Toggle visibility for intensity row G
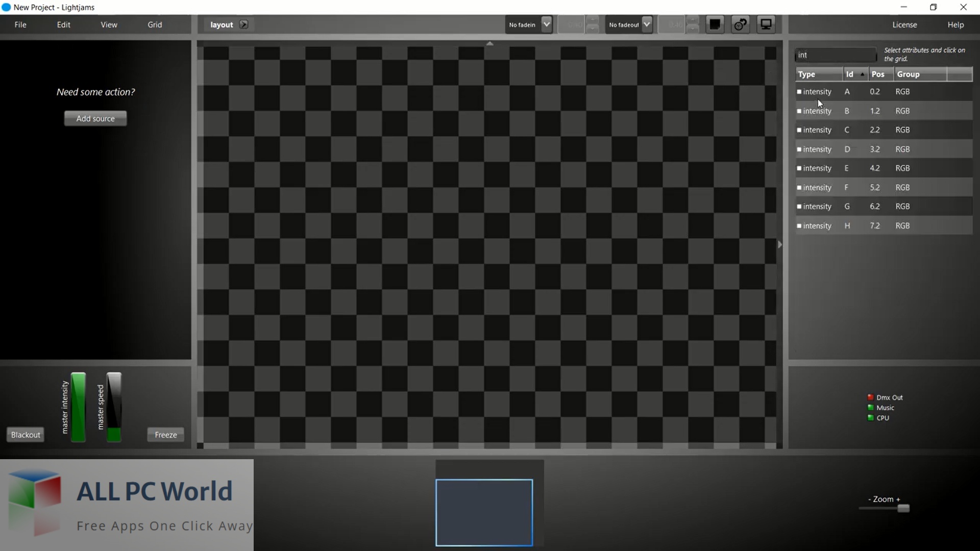The width and height of the screenshot is (980, 551). [x=799, y=207]
